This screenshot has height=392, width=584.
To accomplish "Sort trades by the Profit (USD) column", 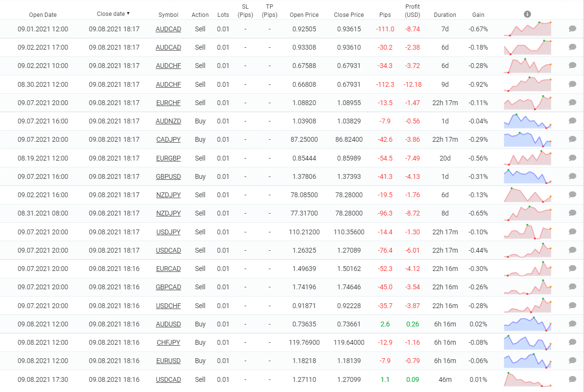I will [412, 11].
